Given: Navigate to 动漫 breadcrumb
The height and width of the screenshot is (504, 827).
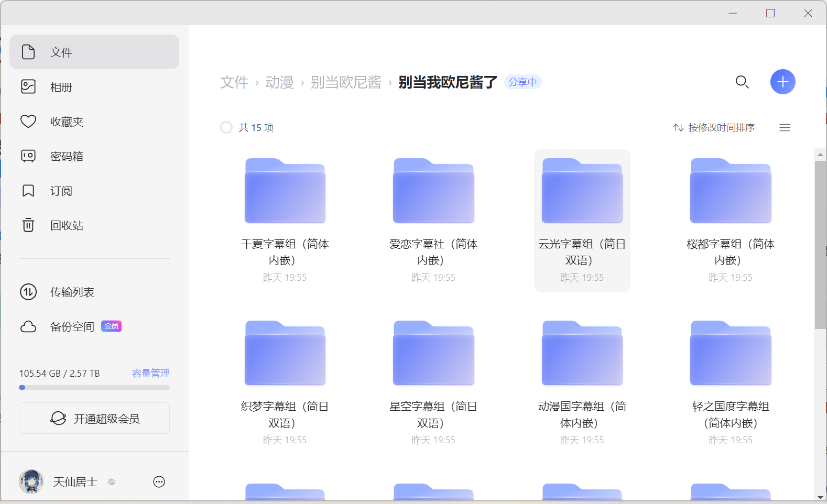Looking at the screenshot, I should pyautogui.click(x=279, y=82).
